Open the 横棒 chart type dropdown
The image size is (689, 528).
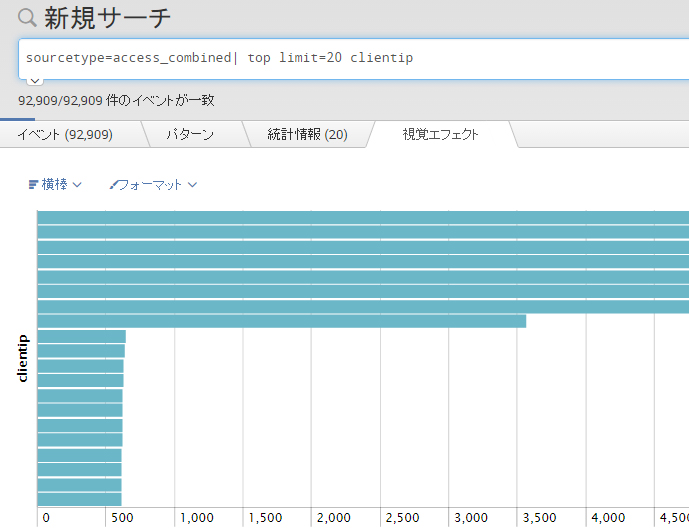coord(55,184)
